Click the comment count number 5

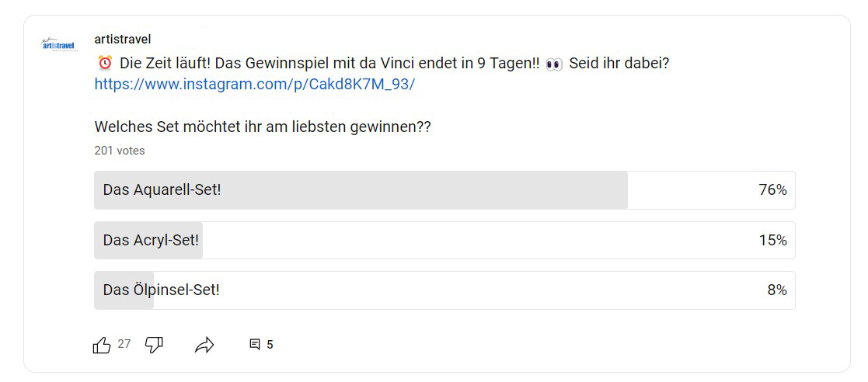[270, 345]
